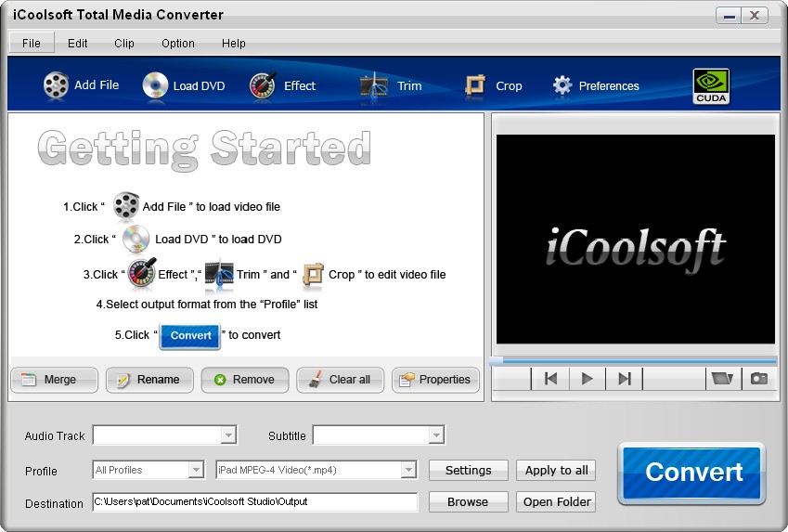This screenshot has width=788, height=532.
Task: Click the NVIDIA CUDA badge
Action: point(711,86)
